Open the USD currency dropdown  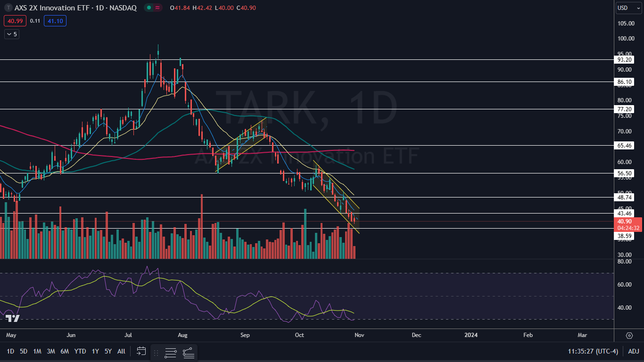[629, 8]
